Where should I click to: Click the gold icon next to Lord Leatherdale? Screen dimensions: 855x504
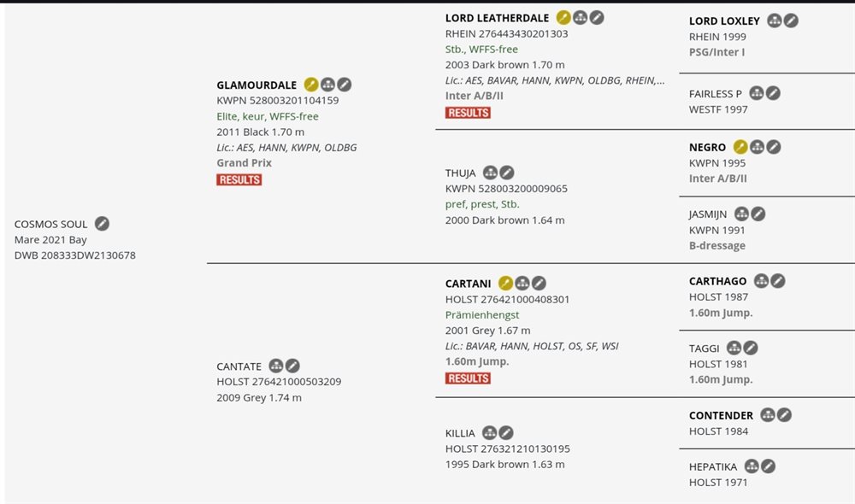tap(563, 18)
